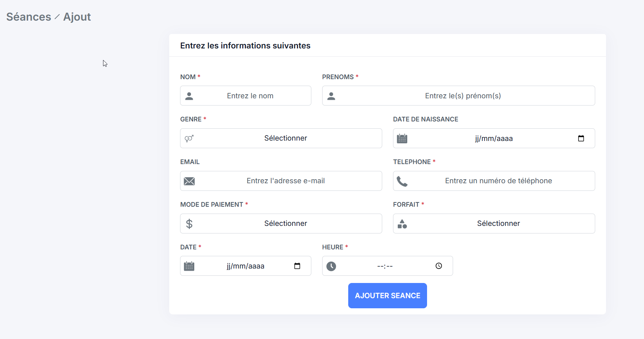
Task: Submit with AJOUTER SEANCE button
Action: [x=387, y=296]
